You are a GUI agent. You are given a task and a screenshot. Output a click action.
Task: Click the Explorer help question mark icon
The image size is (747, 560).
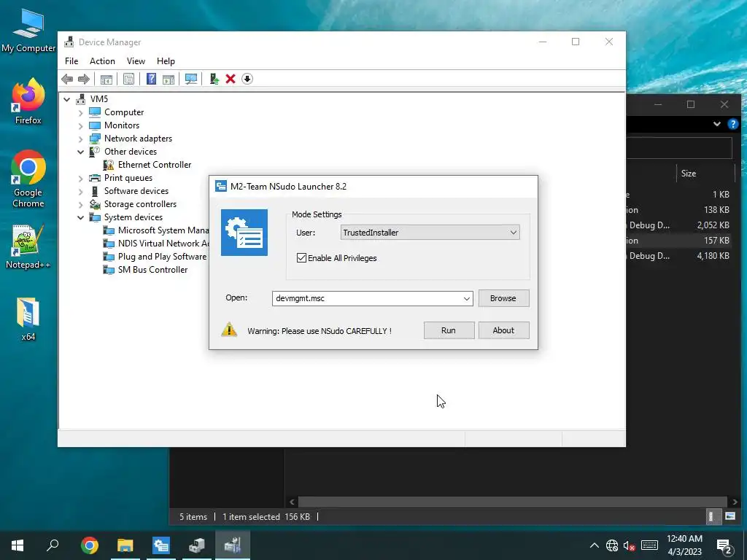(x=732, y=124)
